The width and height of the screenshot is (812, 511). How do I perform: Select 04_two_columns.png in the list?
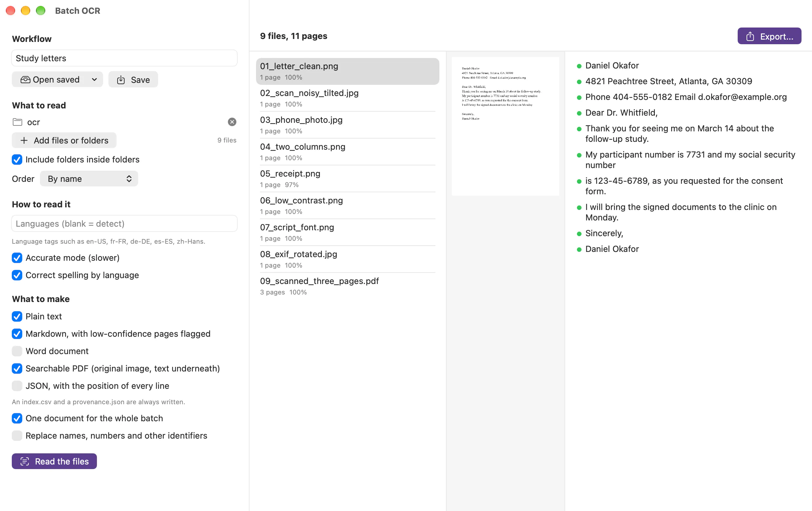pyautogui.click(x=347, y=152)
